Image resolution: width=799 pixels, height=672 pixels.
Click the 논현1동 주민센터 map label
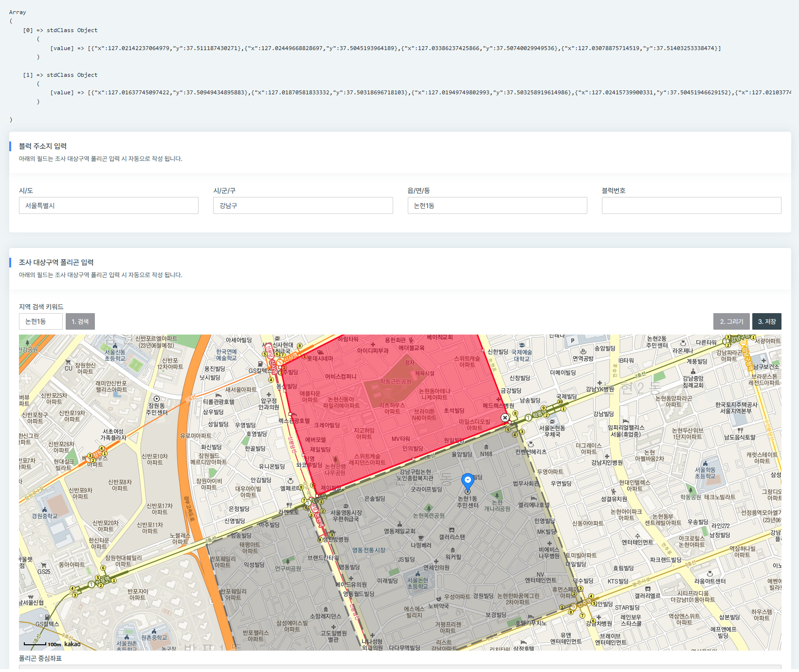[x=468, y=502]
